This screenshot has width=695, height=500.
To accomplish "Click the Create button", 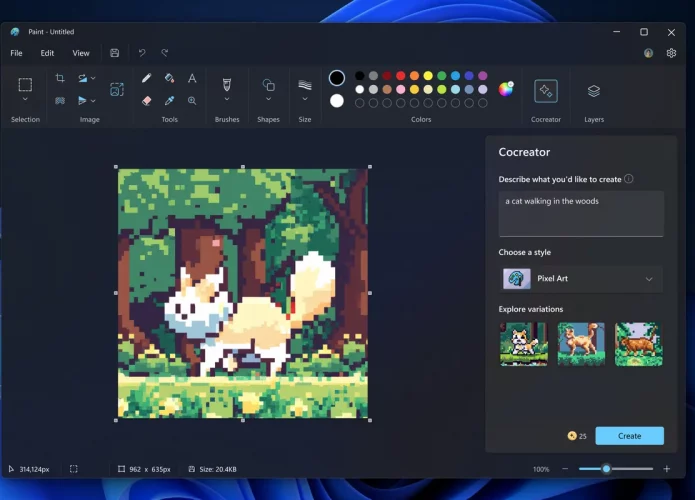I will point(629,436).
